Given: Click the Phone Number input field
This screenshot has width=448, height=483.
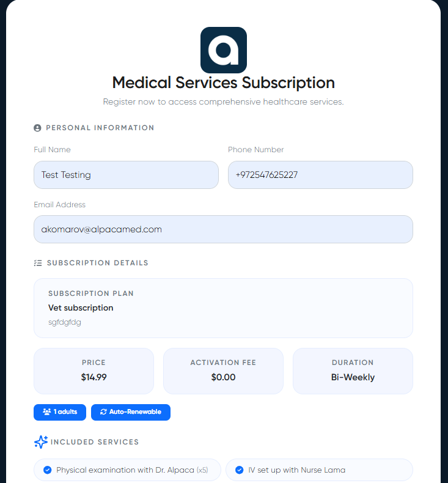Looking at the screenshot, I should (x=320, y=175).
